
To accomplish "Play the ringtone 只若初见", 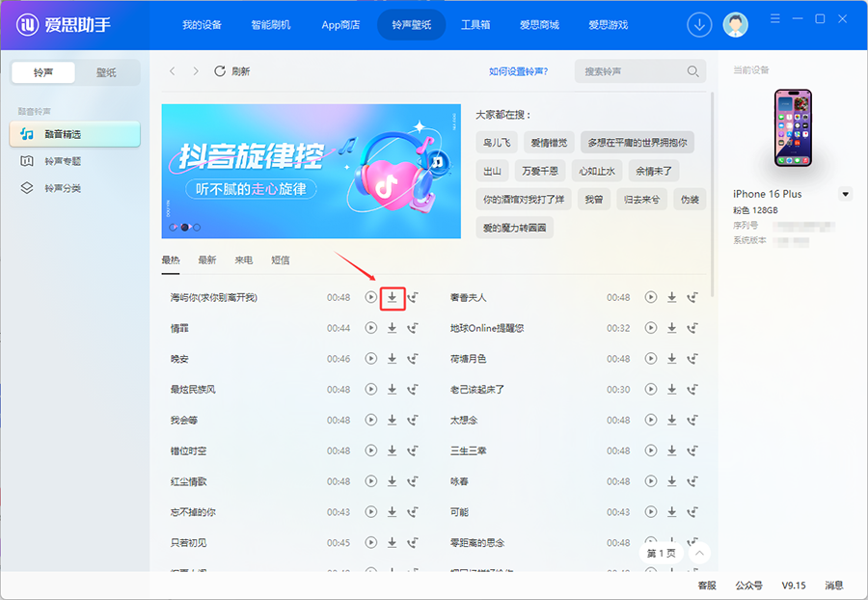I will coord(371,542).
